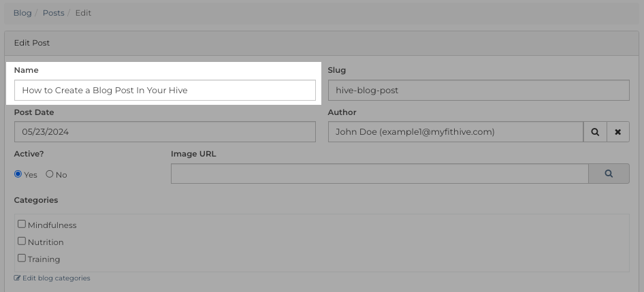Screen dimensions: 644x292
Task: Click the edit pencil icon beside blog categories
Action: coord(17,278)
